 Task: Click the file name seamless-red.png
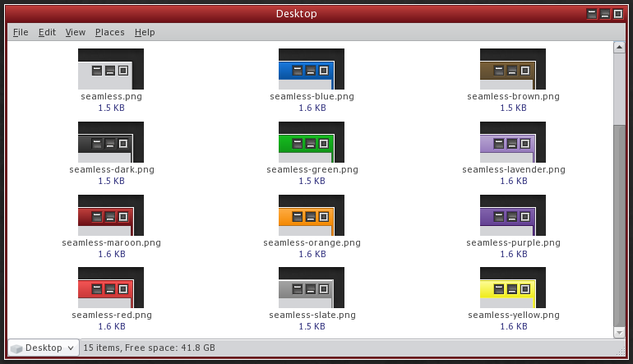pos(112,315)
